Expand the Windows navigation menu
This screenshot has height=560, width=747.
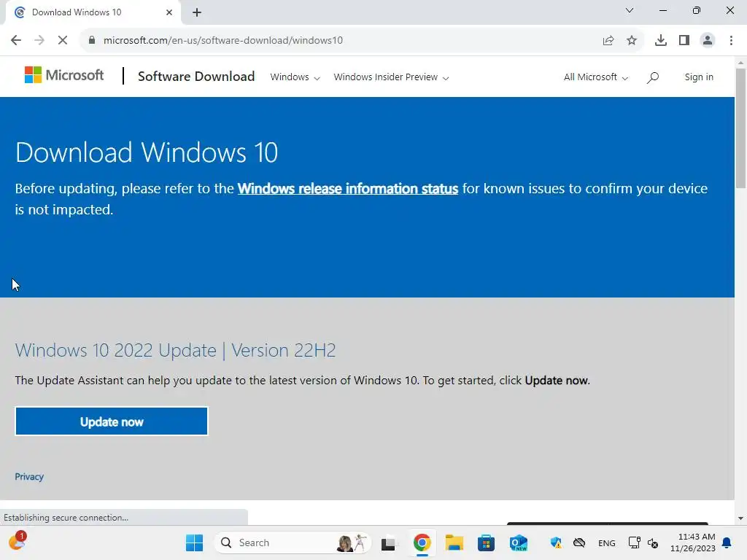tap(295, 77)
